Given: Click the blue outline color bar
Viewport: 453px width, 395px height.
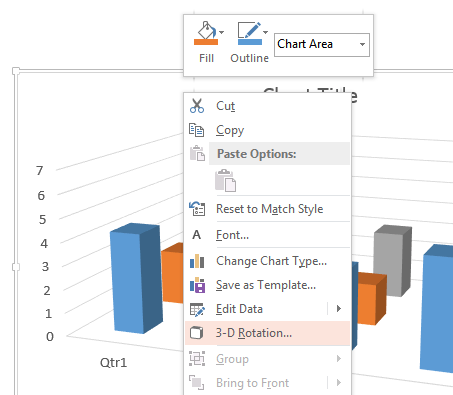Looking at the screenshot, I should pyautogui.click(x=250, y=42).
